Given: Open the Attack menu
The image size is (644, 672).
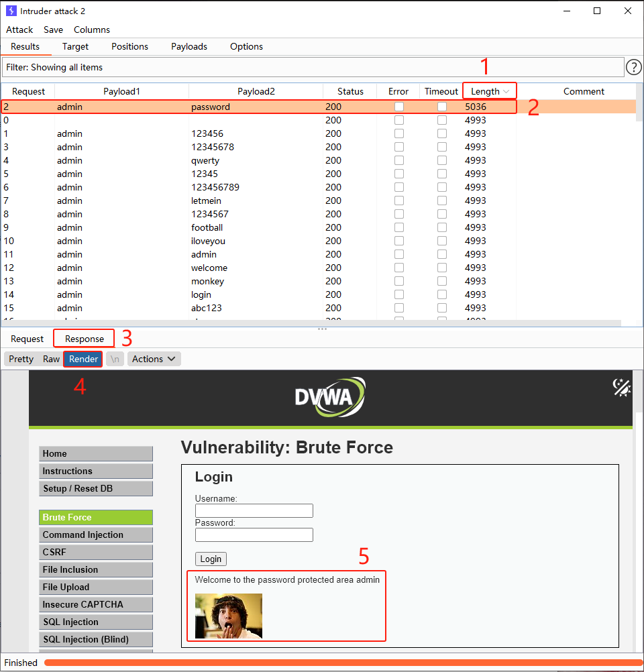Looking at the screenshot, I should [19, 30].
